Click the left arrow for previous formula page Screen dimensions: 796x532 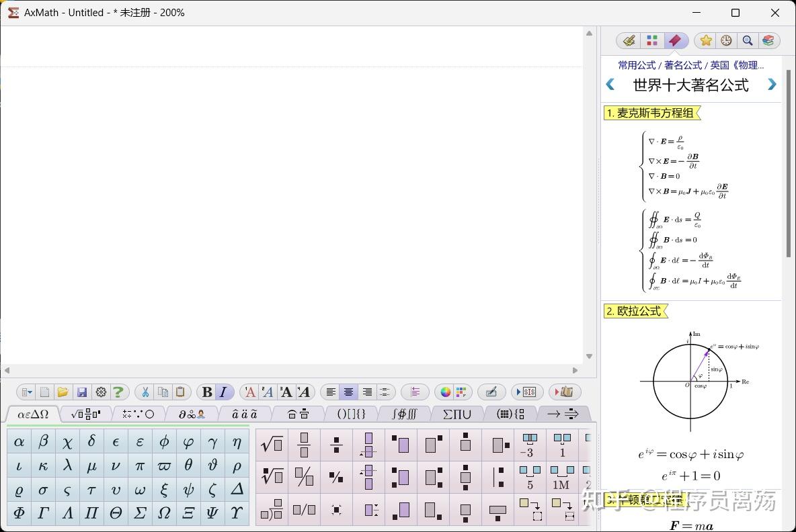point(610,85)
